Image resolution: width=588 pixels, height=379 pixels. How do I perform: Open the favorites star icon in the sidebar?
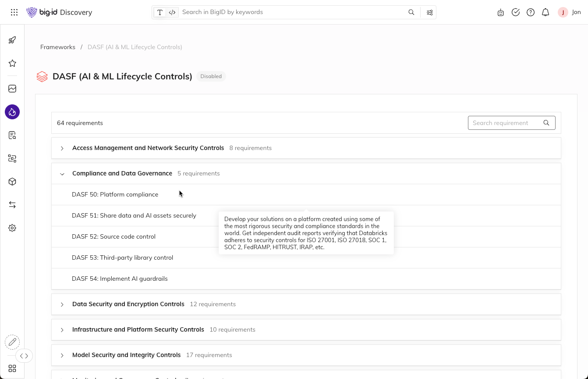point(12,63)
